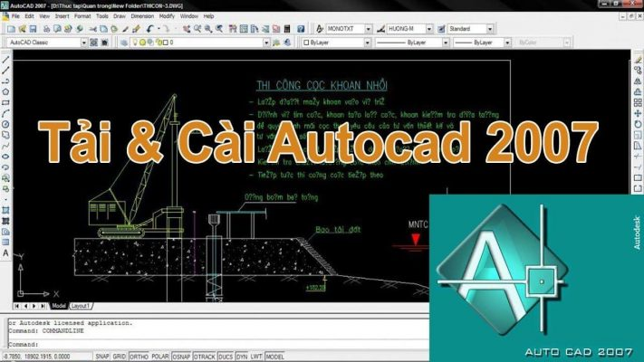The height and width of the screenshot is (362, 644).
Task: Switch to the Model tab
Action: pyautogui.click(x=59, y=306)
